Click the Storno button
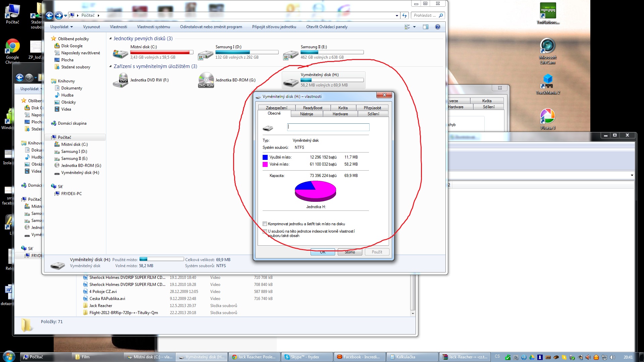644x362 pixels. [350, 252]
